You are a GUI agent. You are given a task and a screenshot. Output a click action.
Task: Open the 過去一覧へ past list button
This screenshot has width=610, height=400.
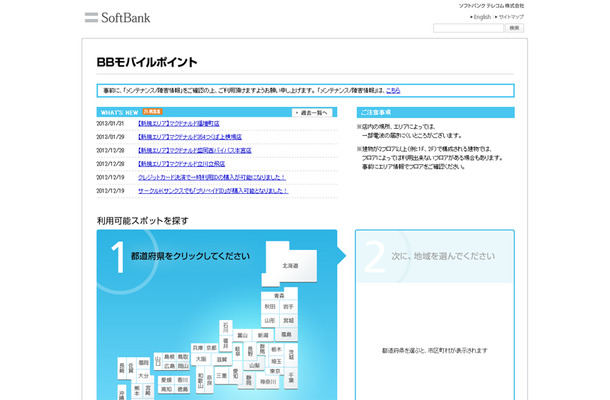click(x=312, y=112)
